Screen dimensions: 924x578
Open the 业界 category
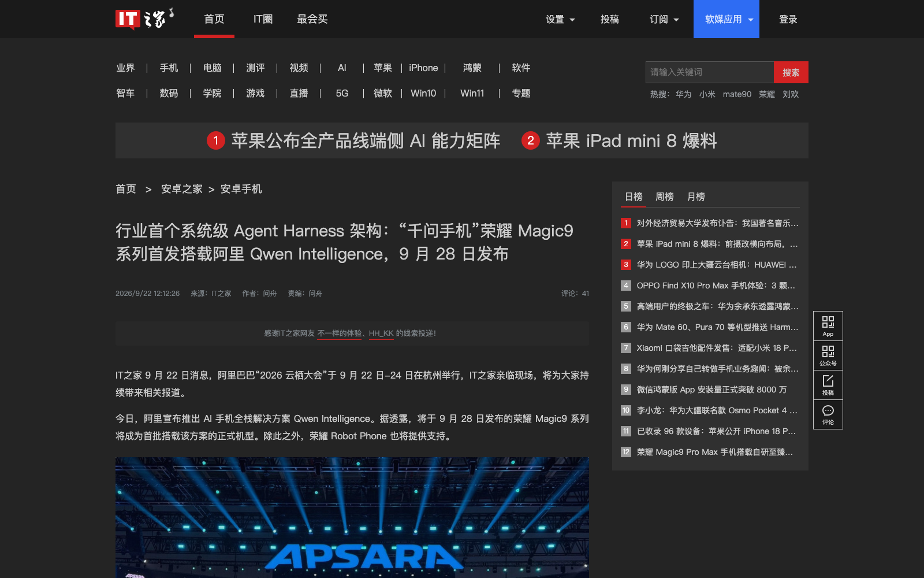(x=125, y=68)
